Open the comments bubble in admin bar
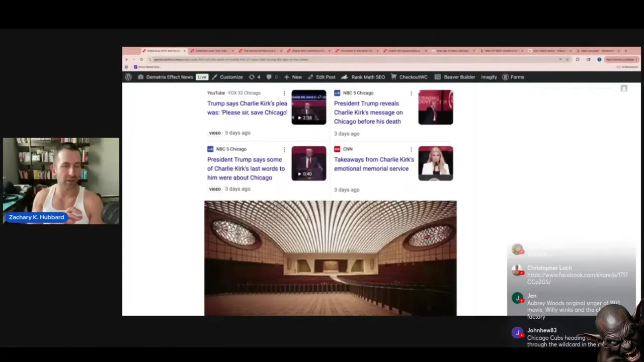Viewport: 644px width, 362px height. click(272, 77)
